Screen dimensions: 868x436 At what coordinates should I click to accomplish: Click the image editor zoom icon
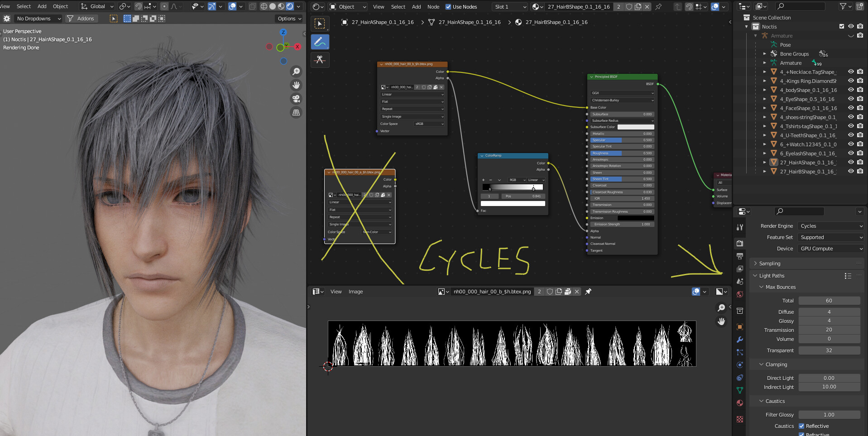pos(721,308)
